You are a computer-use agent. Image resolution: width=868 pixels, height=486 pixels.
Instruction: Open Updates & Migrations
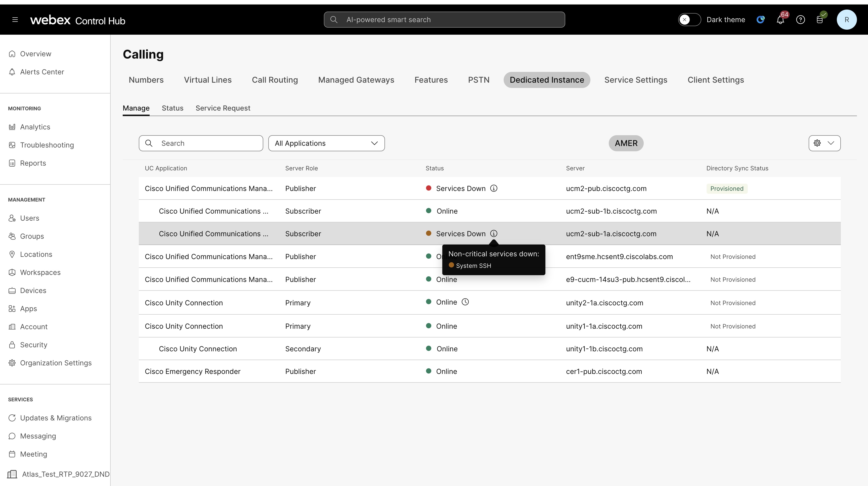(56, 418)
